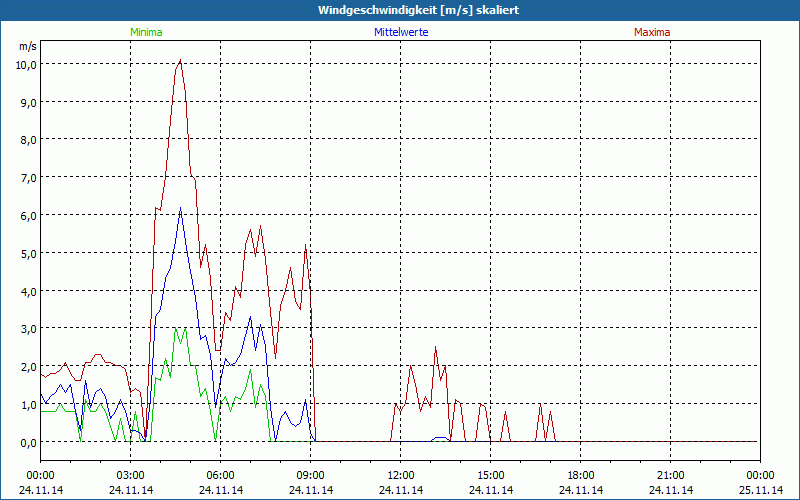Select the 7,0 y-axis tick label
This screenshot has height=500, width=800.
26,178
